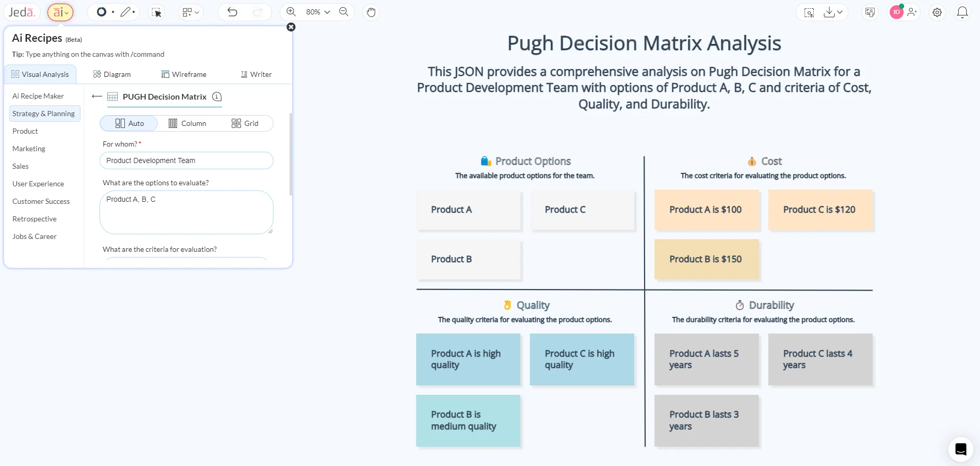Select the Shape tool

point(101,12)
